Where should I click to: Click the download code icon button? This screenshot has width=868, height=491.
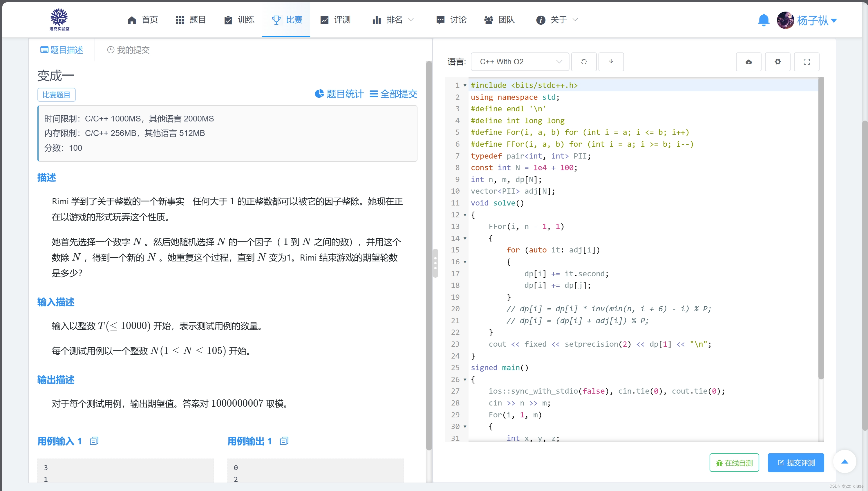click(x=611, y=62)
